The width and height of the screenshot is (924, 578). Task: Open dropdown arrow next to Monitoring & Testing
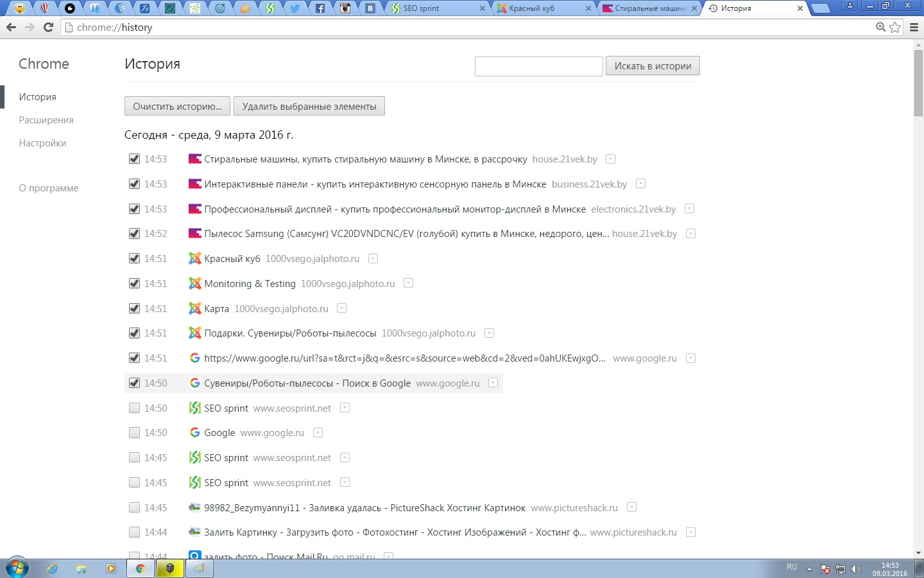point(408,283)
